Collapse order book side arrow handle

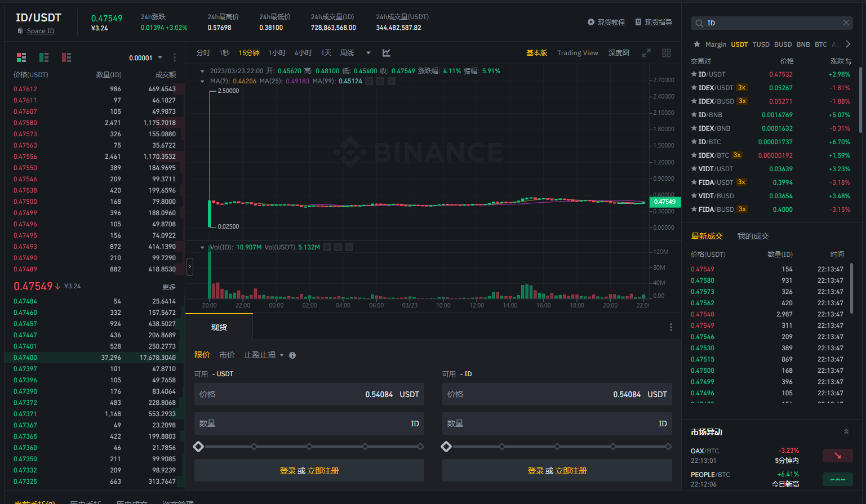tap(190, 267)
